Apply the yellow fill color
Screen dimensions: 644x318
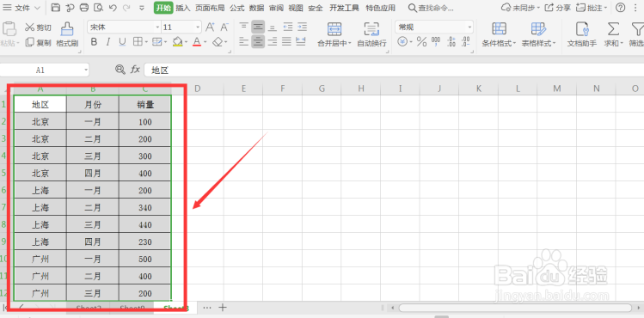tap(177, 42)
